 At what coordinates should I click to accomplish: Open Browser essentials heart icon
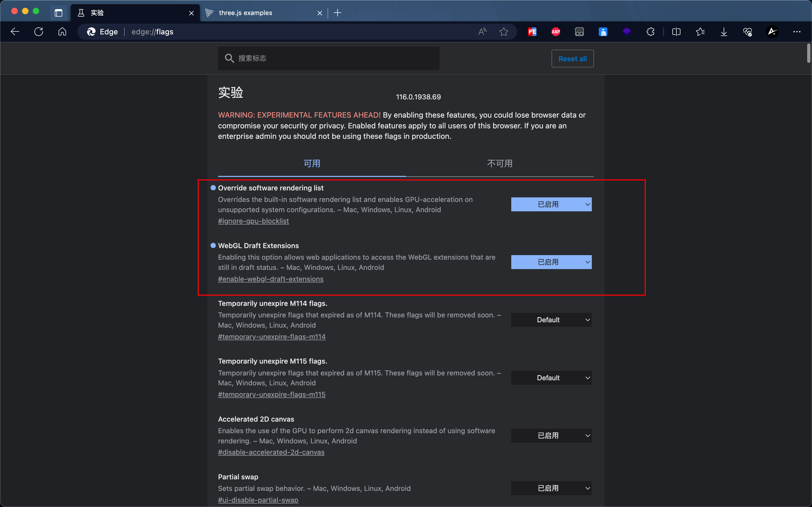[748, 32]
